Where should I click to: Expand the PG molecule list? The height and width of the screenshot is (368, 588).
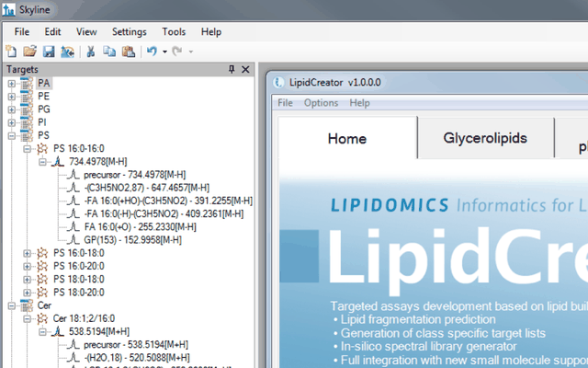point(12,109)
